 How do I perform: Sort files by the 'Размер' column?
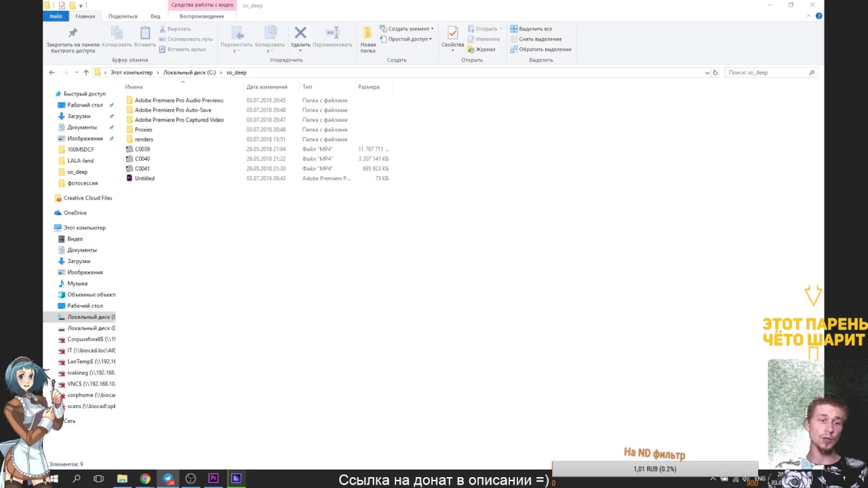coord(369,87)
